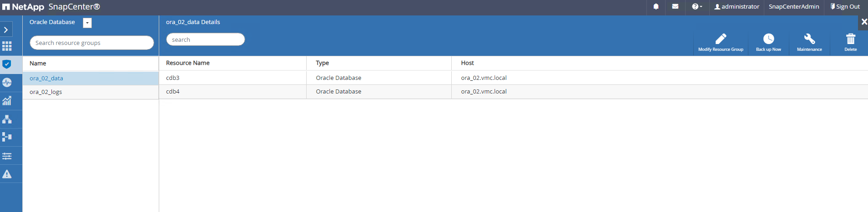Open the Dashboard grid icon
868x212 pixels.
click(x=7, y=46)
